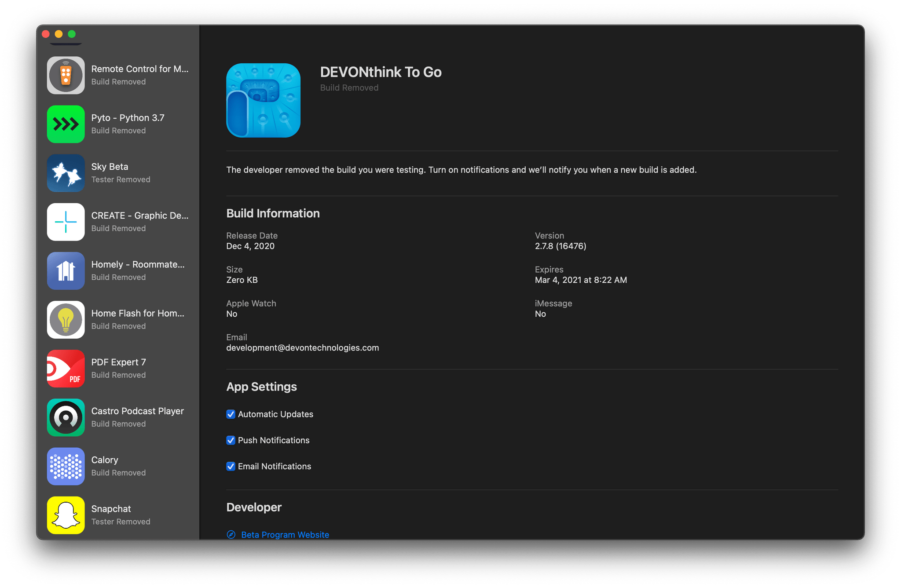Click the Remote Control for M... title

click(140, 69)
